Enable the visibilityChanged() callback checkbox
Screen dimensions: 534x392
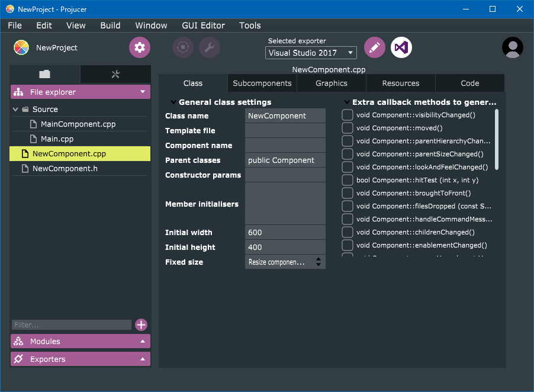click(x=348, y=115)
